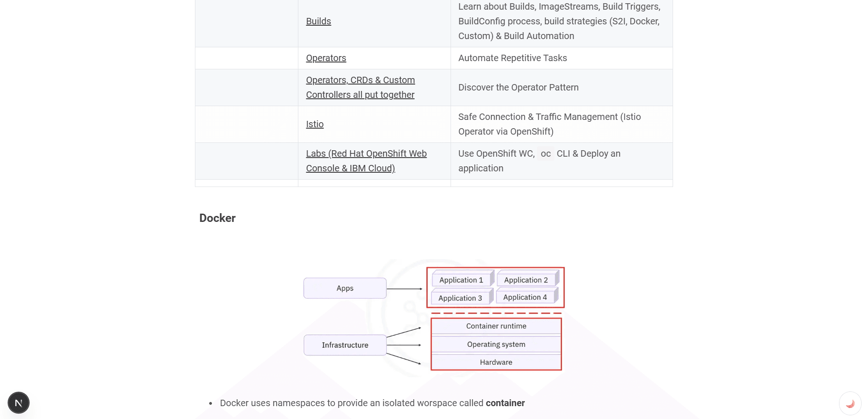Open the Builds link
The image size is (868, 419).
[319, 21]
